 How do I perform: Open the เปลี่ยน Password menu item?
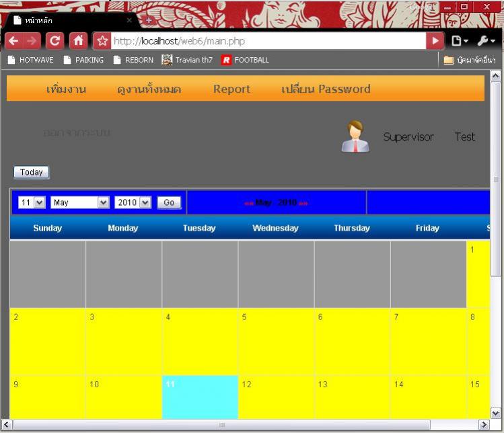(x=326, y=89)
